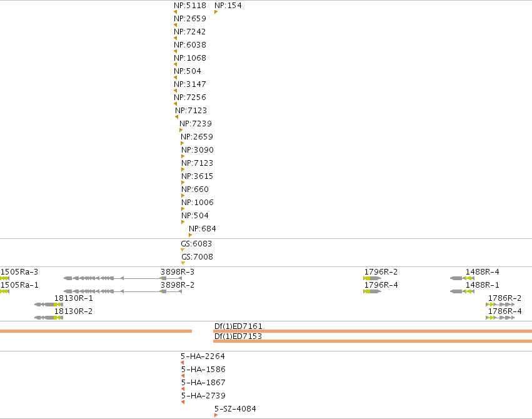Select the gene glyph beside 18130R-1
This screenshot has width=532, height=419.
click(49, 305)
